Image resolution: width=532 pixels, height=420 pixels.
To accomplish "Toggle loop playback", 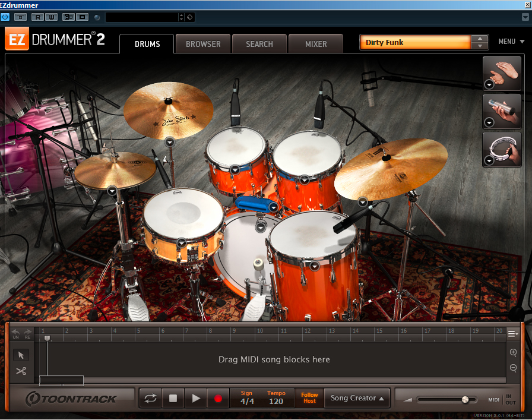I will (x=150, y=398).
